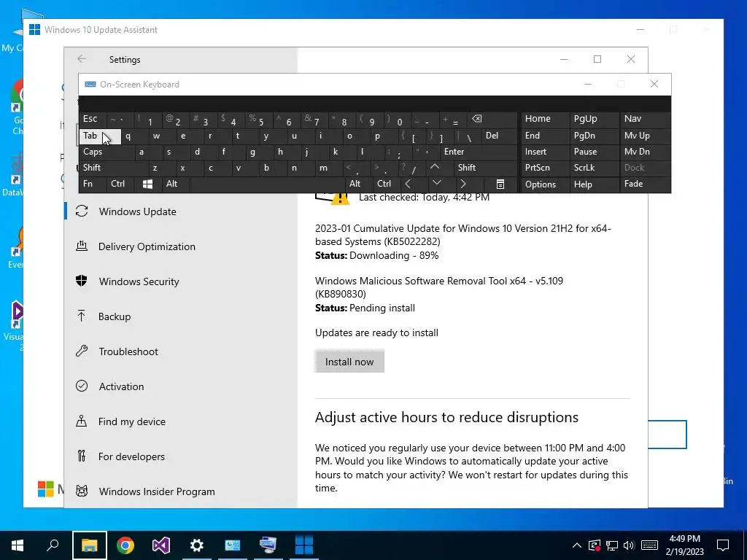Viewport: 747px width, 560px height.
Task: Tap the Enter key on keyboard
Action: 479,152
